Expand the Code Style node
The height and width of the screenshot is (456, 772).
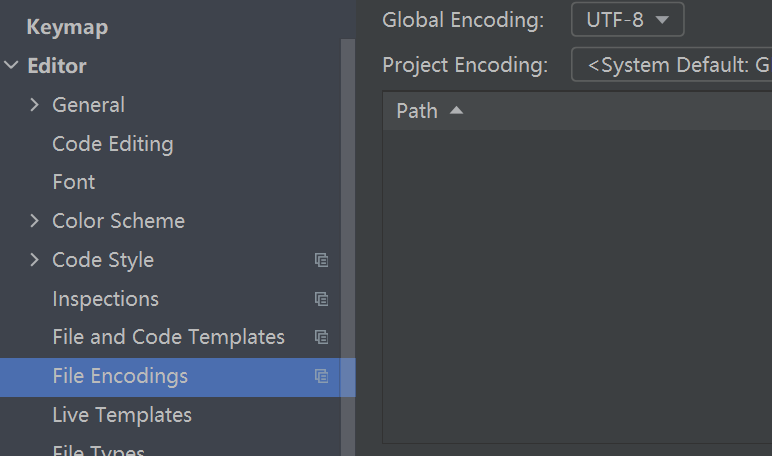tap(35, 260)
